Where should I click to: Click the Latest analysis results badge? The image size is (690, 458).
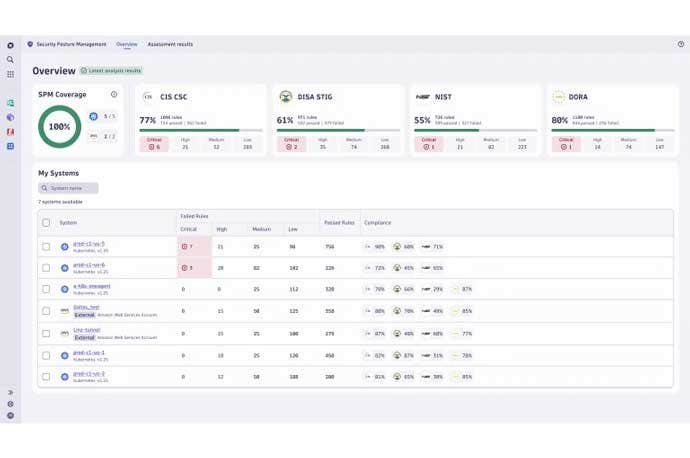[111, 71]
